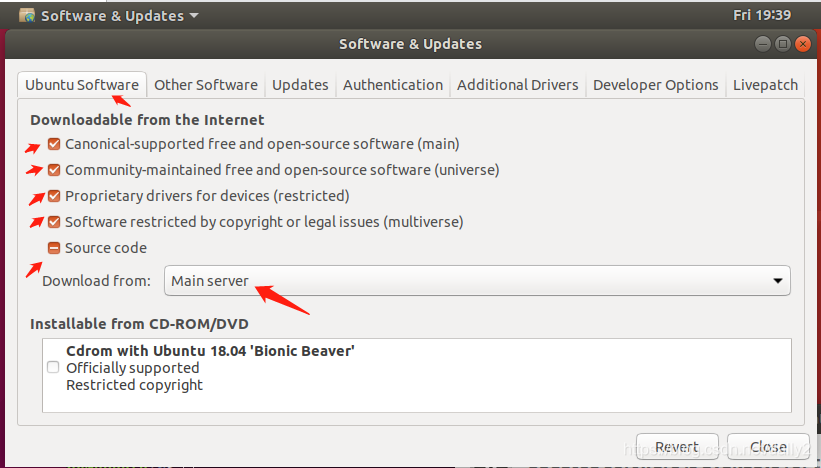Click the 'Restricted copyright' text
This screenshot has width=821, height=468.
[134, 385]
